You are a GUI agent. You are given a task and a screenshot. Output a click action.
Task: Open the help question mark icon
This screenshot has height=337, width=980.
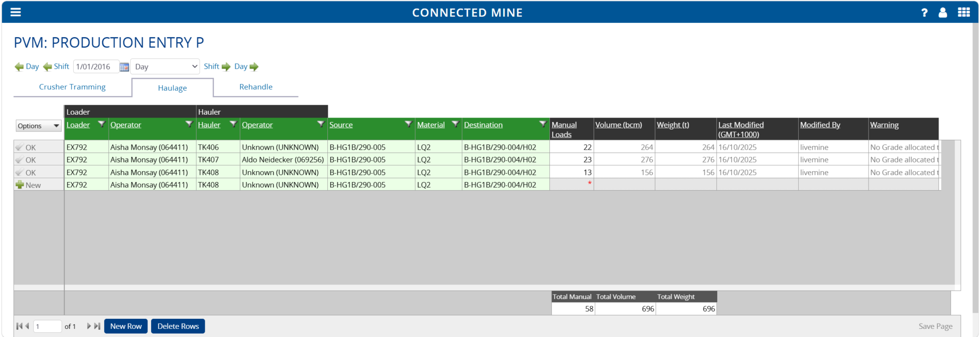click(924, 12)
